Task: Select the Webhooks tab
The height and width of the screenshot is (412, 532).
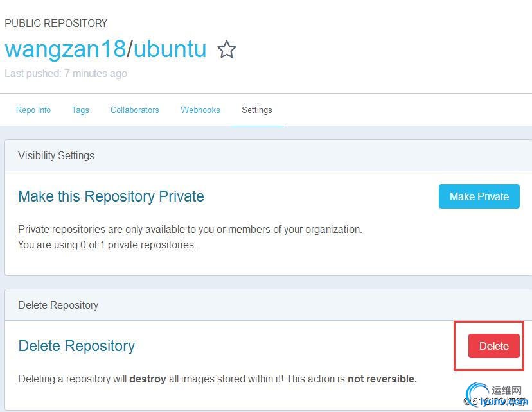Action: 200,110
